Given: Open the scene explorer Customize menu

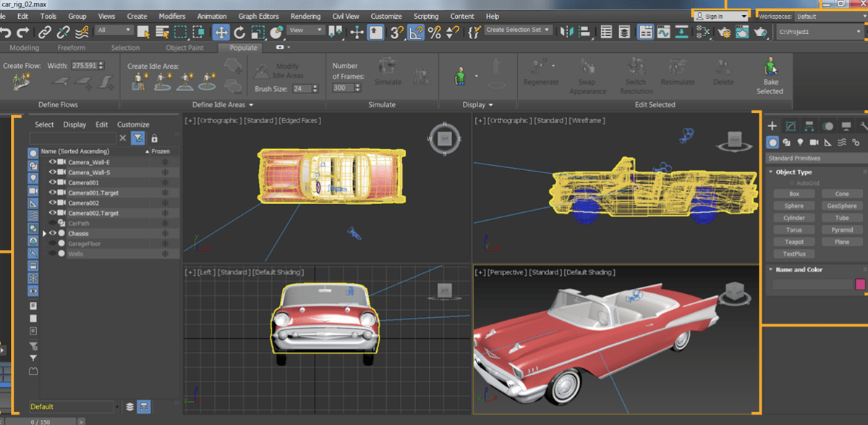Looking at the screenshot, I should coord(133,125).
